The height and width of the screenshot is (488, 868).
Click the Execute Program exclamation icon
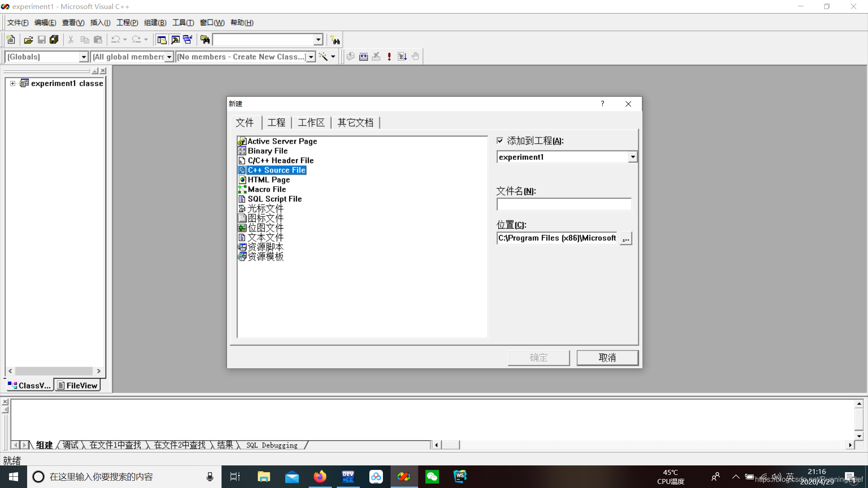pyautogui.click(x=389, y=56)
